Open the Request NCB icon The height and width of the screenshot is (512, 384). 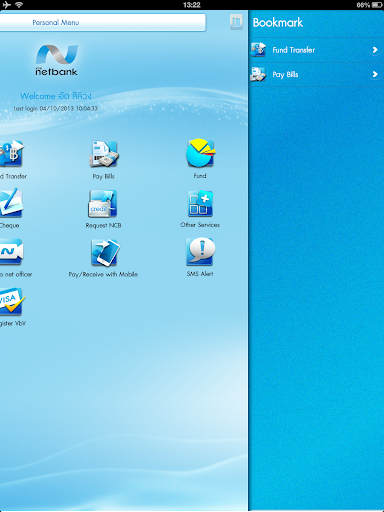(103, 203)
